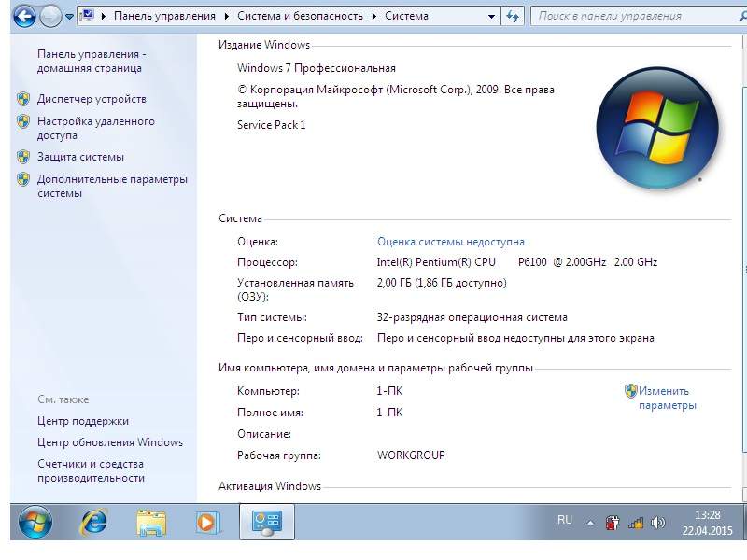This screenshot has width=747, height=560.
Task: Expand the arrow after Система и безопасность
Action: point(375,16)
